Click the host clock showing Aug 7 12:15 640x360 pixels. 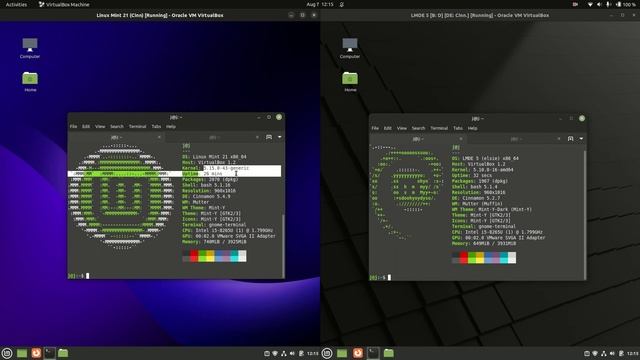point(320,4)
